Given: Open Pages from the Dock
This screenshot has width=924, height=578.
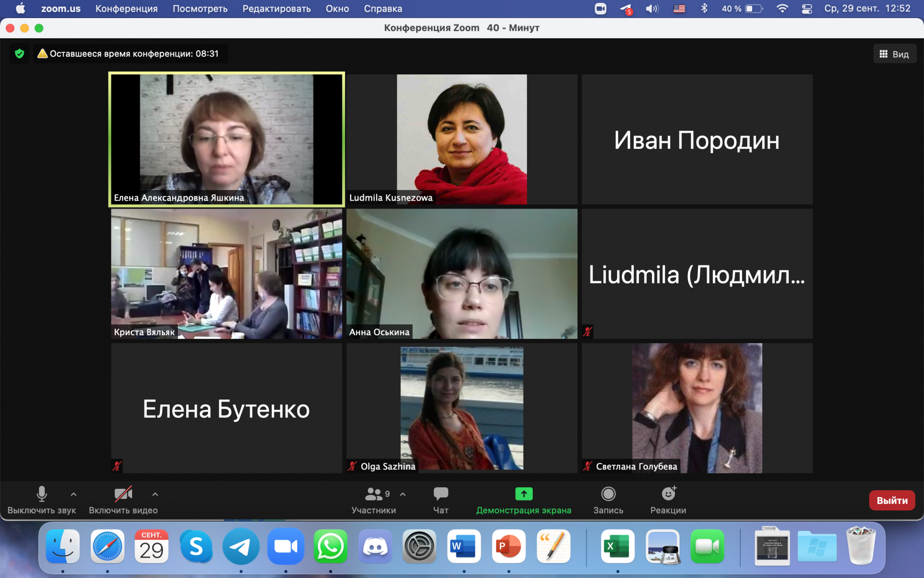Looking at the screenshot, I should tap(553, 547).
